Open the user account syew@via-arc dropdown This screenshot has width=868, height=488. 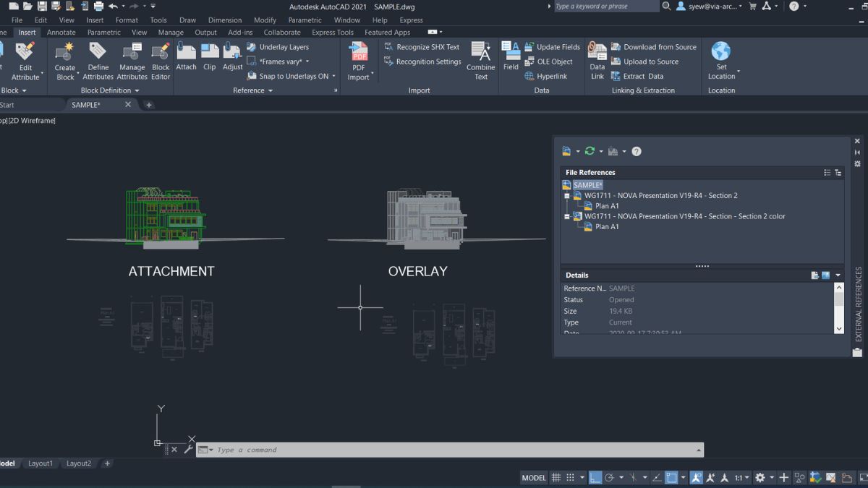tap(710, 6)
